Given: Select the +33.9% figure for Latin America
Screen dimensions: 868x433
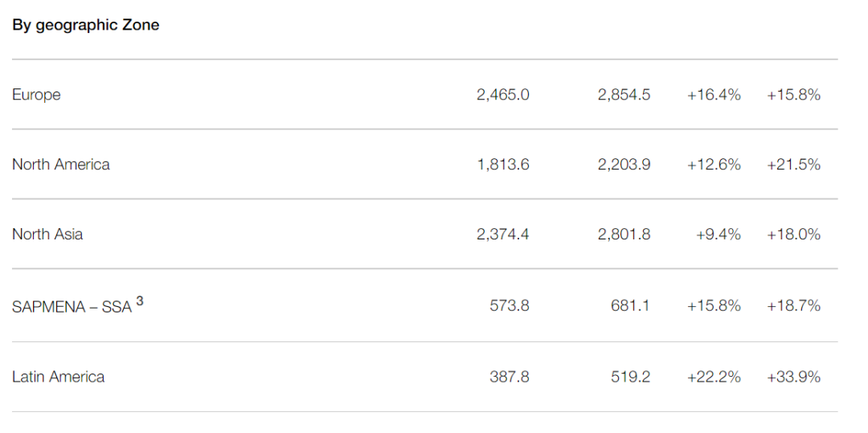Looking at the screenshot, I should (793, 377).
